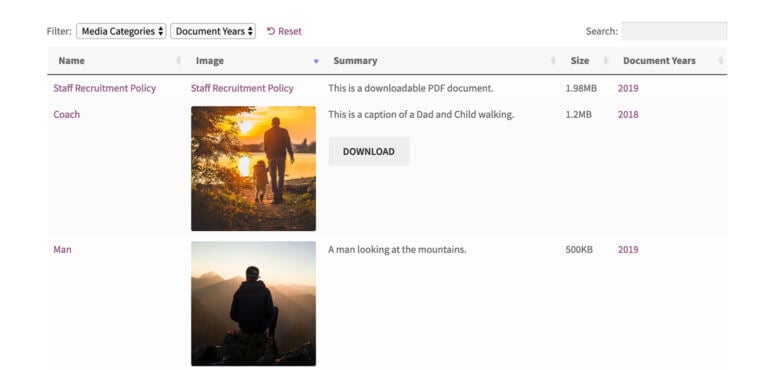The width and height of the screenshot is (770, 370).
Task: Click the DOWNLOAD button
Action: point(369,151)
